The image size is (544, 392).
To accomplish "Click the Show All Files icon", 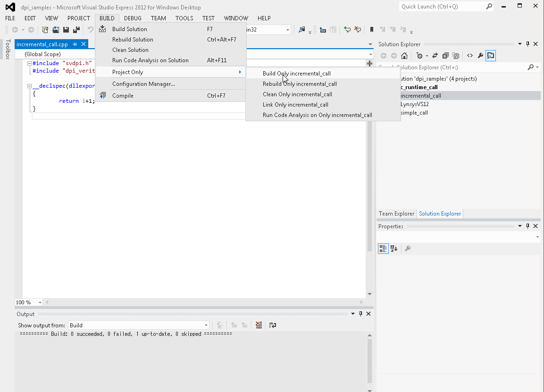I will coord(456,56).
